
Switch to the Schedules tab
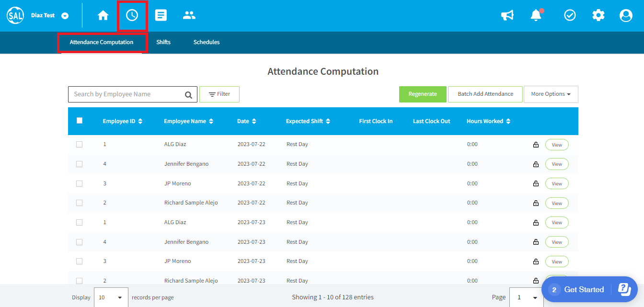(x=207, y=42)
